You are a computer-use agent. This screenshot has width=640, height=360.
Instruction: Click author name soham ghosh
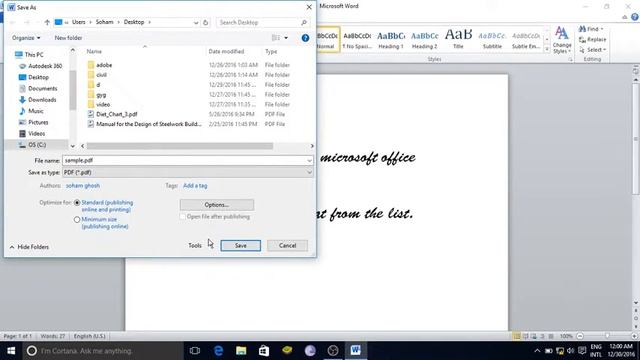pyautogui.click(x=83, y=186)
